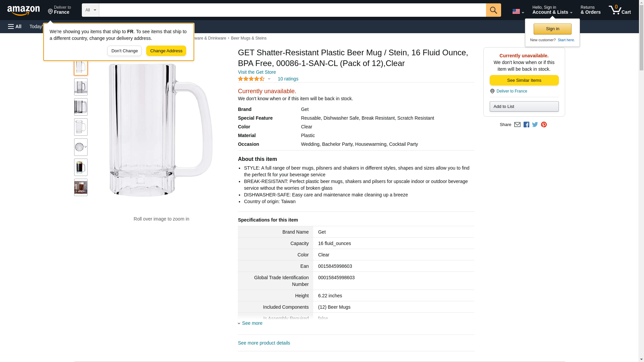644x362 pixels.
Task: Open language and country flag selector
Action: coord(518,11)
